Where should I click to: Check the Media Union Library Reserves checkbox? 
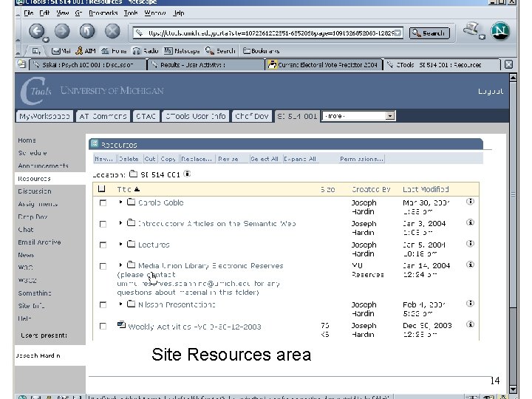point(103,266)
